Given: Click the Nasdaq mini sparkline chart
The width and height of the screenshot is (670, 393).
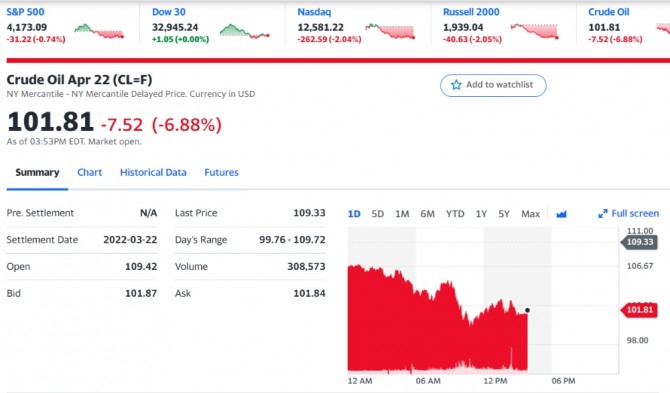Looking at the screenshot, I should tap(390, 31).
